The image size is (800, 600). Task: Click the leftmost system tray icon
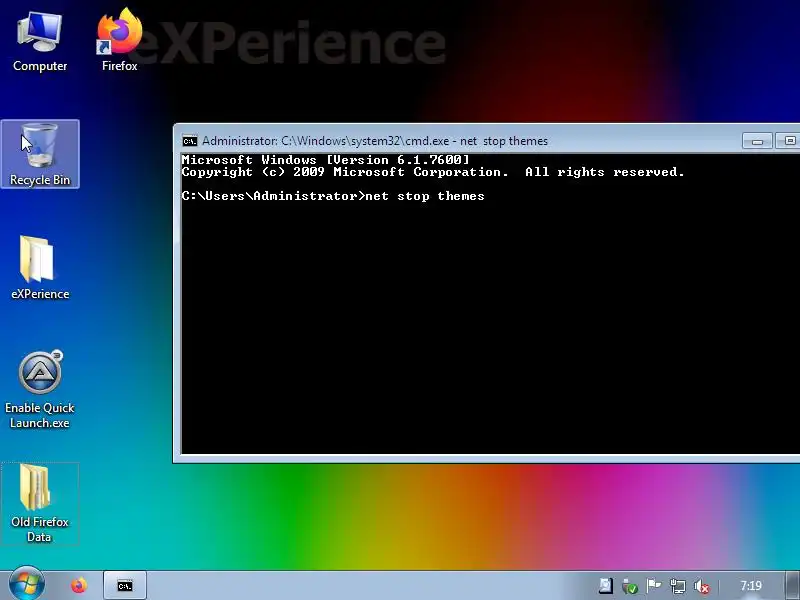tap(606, 586)
